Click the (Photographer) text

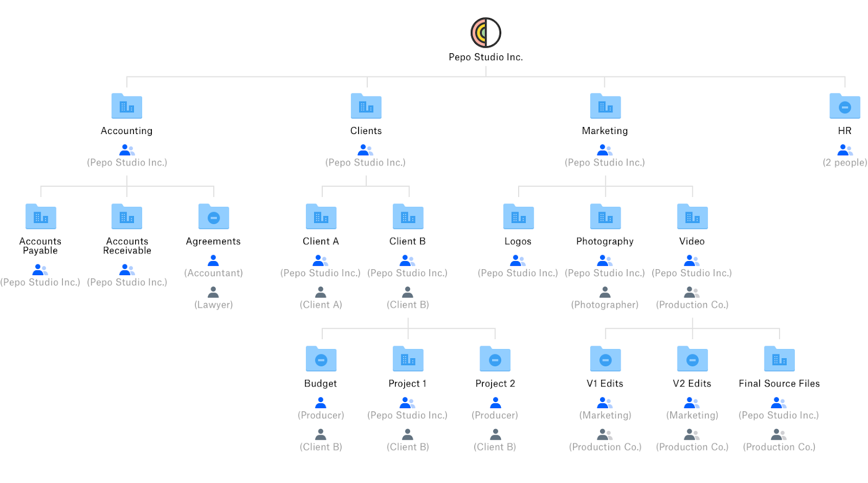click(605, 304)
